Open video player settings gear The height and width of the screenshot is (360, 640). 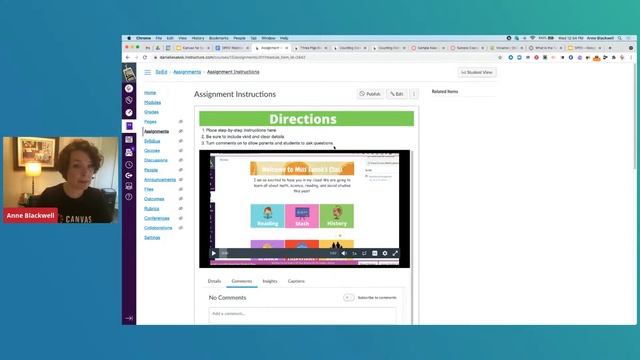point(385,253)
